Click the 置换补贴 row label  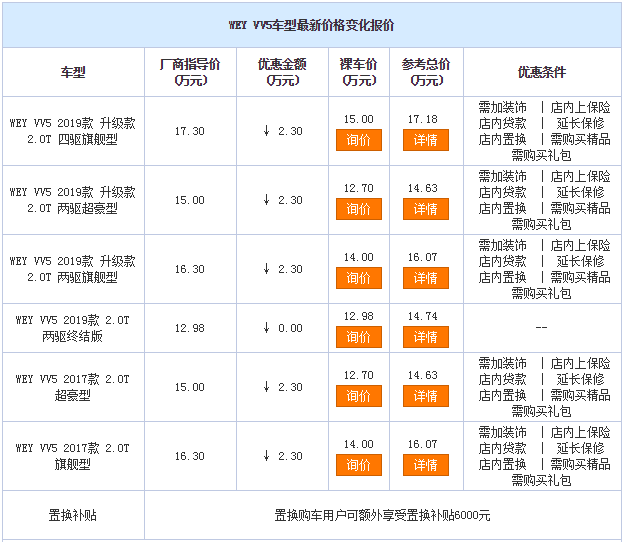coord(73,515)
